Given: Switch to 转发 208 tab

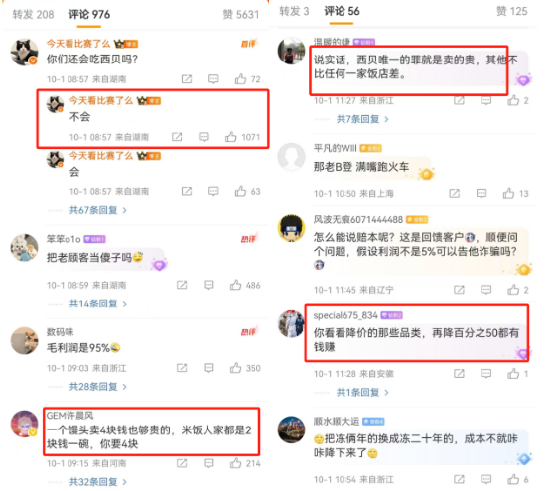Looking at the screenshot, I should pyautogui.click(x=33, y=15).
